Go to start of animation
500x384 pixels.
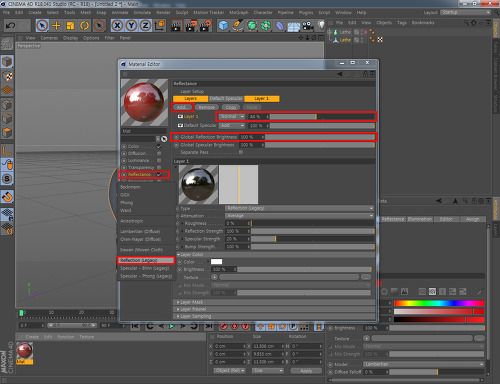point(135,326)
